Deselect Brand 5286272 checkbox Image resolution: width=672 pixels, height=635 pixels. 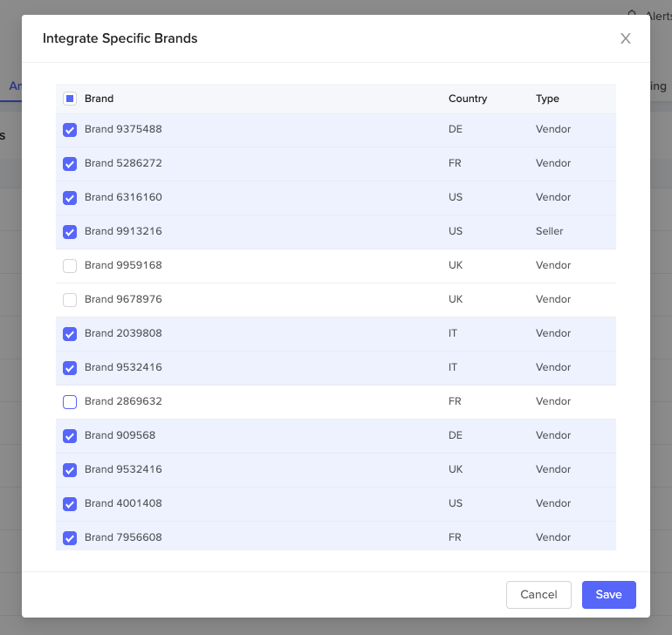click(x=70, y=164)
